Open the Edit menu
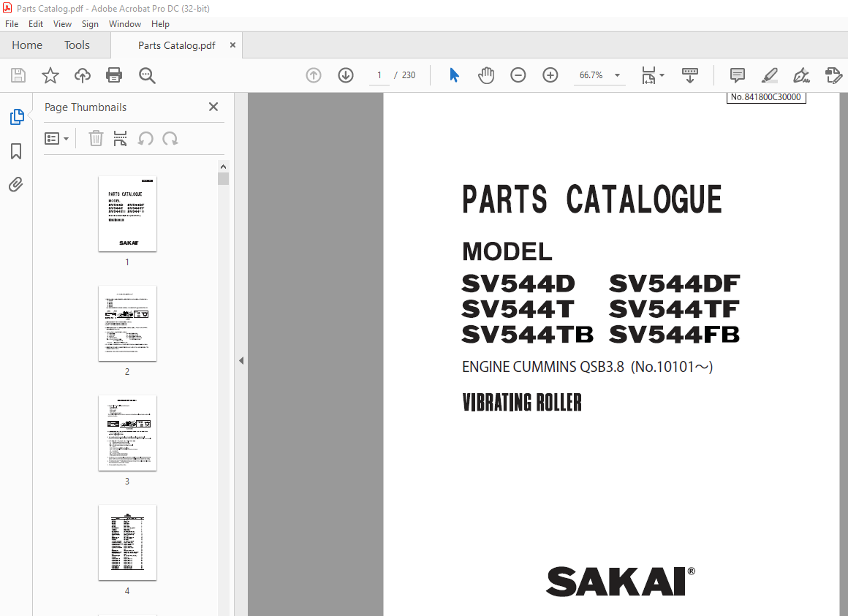This screenshot has width=848, height=616. pyautogui.click(x=36, y=24)
